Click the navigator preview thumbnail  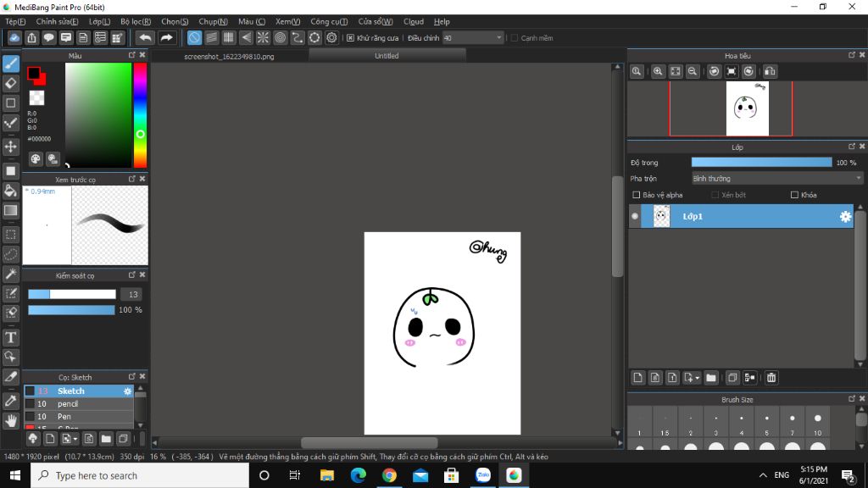coord(748,108)
